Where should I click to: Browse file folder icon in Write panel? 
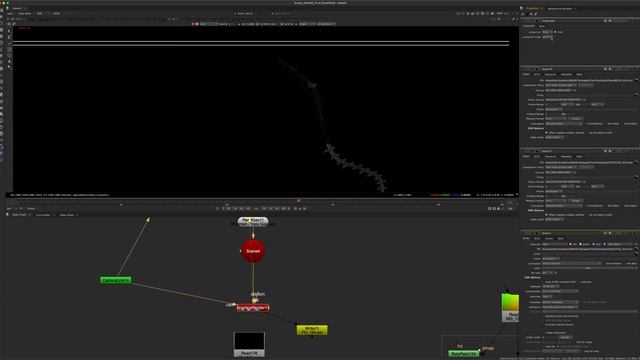pos(636,249)
